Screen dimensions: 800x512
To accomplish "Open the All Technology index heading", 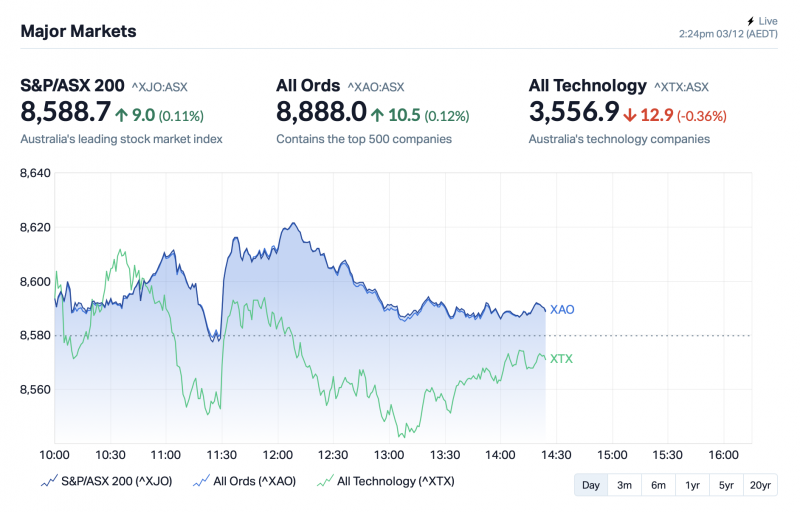I will [587, 85].
